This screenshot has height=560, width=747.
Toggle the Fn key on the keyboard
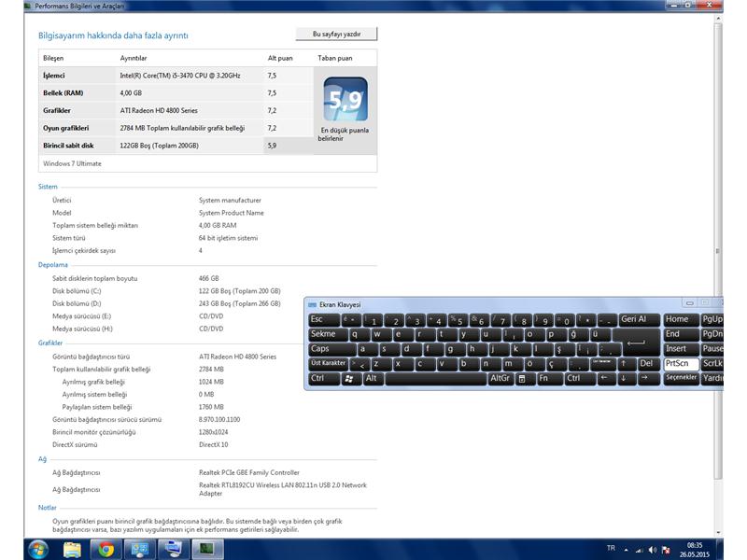coord(549,379)
